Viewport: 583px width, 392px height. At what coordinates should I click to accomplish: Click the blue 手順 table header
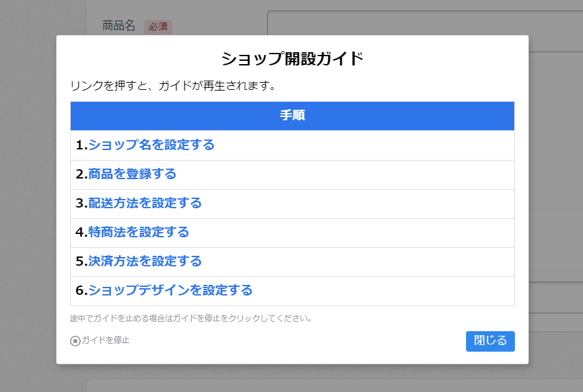click(x=292, y=116)
